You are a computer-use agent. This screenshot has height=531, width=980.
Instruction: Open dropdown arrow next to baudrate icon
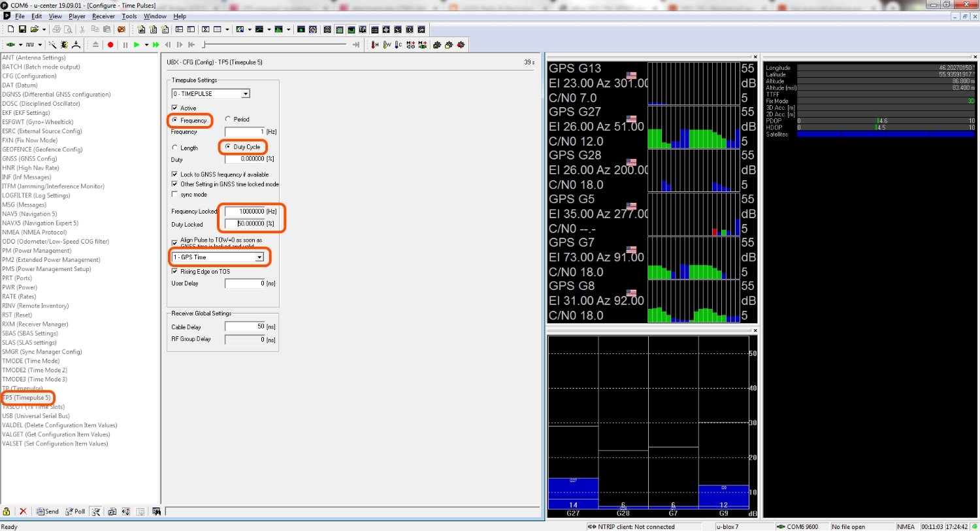[x=40, y=45]
